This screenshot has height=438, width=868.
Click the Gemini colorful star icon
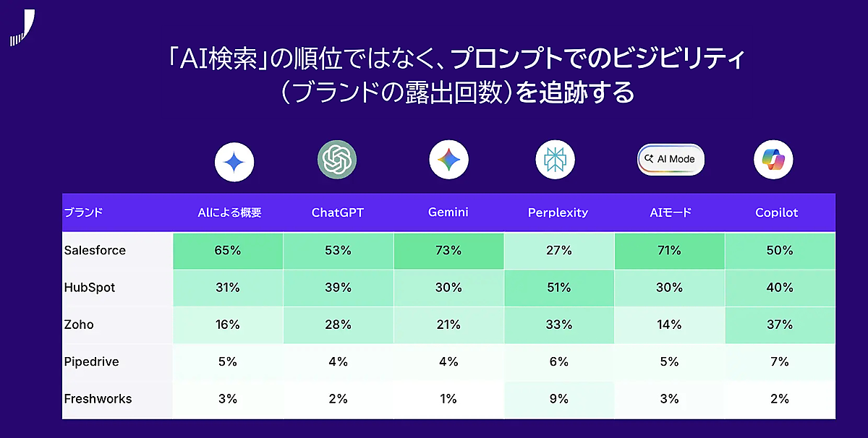[448, 159]
